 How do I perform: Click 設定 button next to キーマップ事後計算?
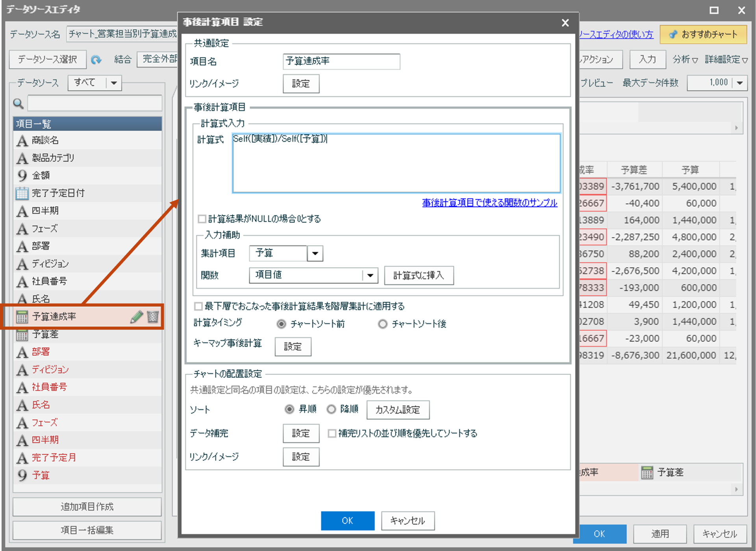tap(293, 347)
